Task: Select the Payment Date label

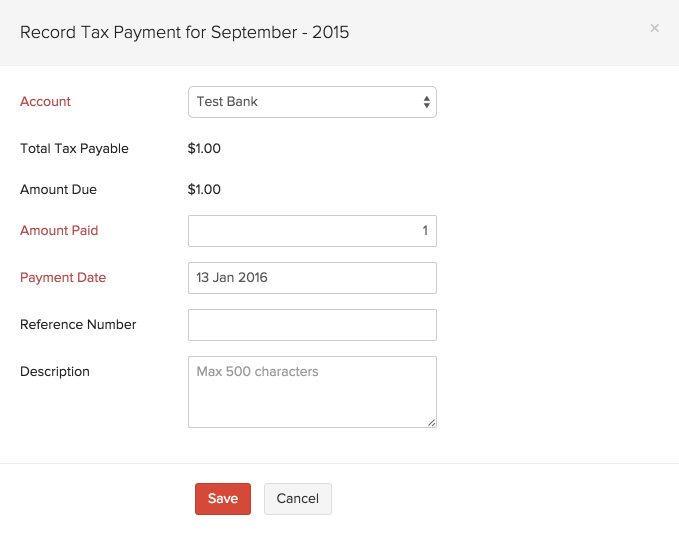Action: 63,278
